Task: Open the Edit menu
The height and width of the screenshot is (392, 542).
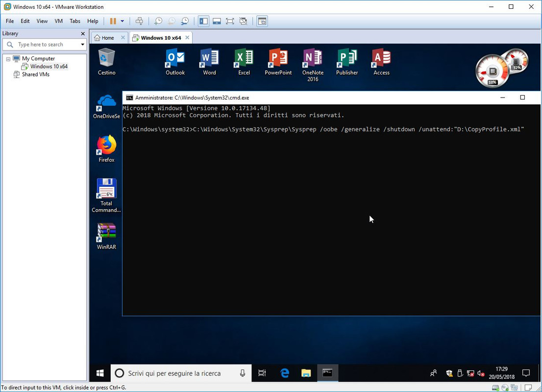Action: click(x=25, y=21)
